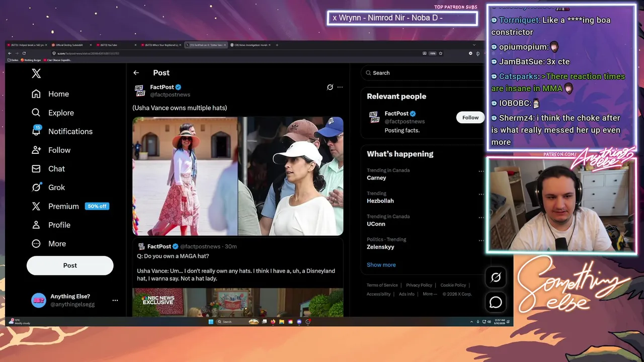Open the trending topic Hezbollah
This screenshot has height=362, width=644.
click(380, 201)
